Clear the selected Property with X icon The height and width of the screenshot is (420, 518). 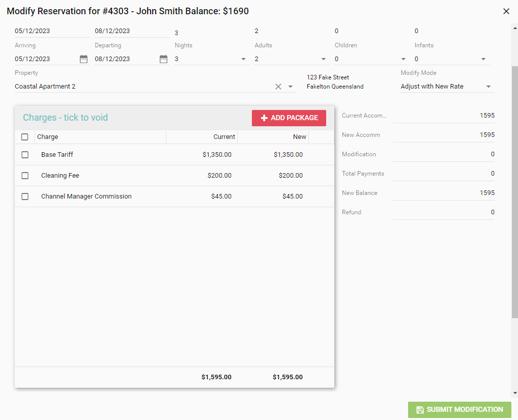click(278, 87)
